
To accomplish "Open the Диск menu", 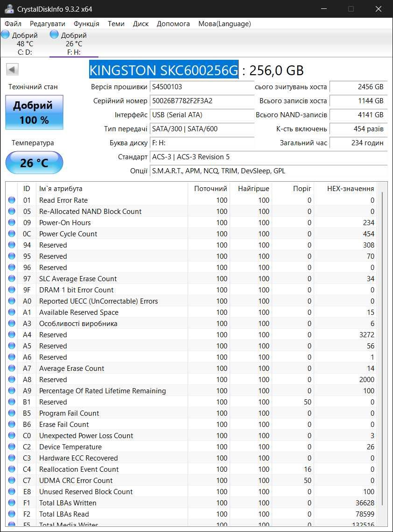I will 140,24.
